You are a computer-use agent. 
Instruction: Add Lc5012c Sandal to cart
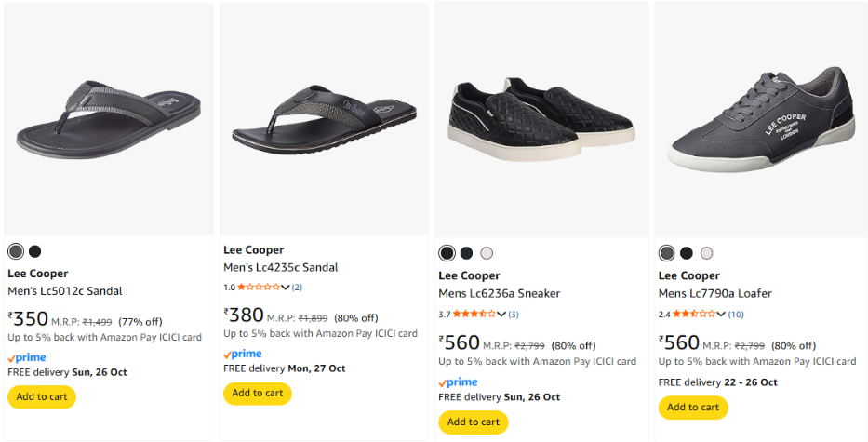(x=42, y=396)
